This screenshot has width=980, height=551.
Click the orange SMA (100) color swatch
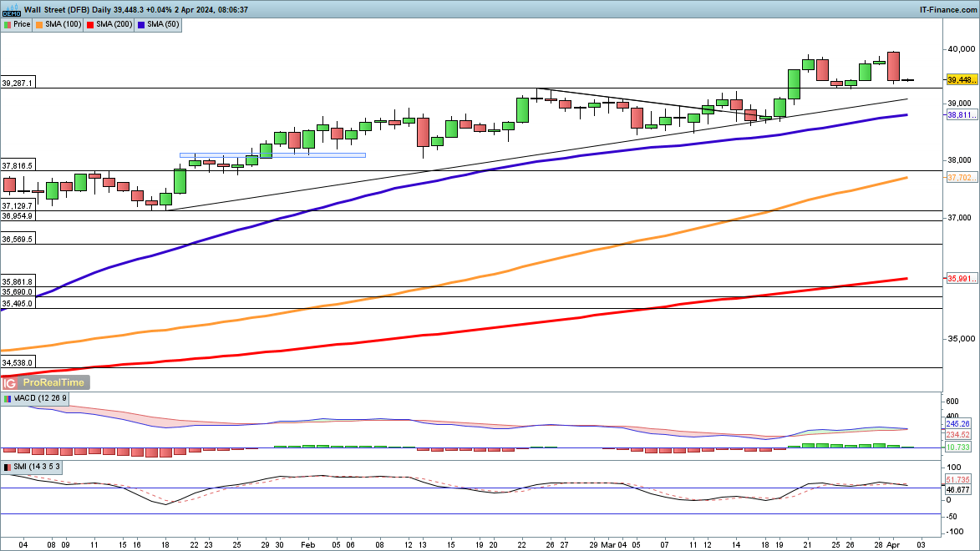point(39,25)
